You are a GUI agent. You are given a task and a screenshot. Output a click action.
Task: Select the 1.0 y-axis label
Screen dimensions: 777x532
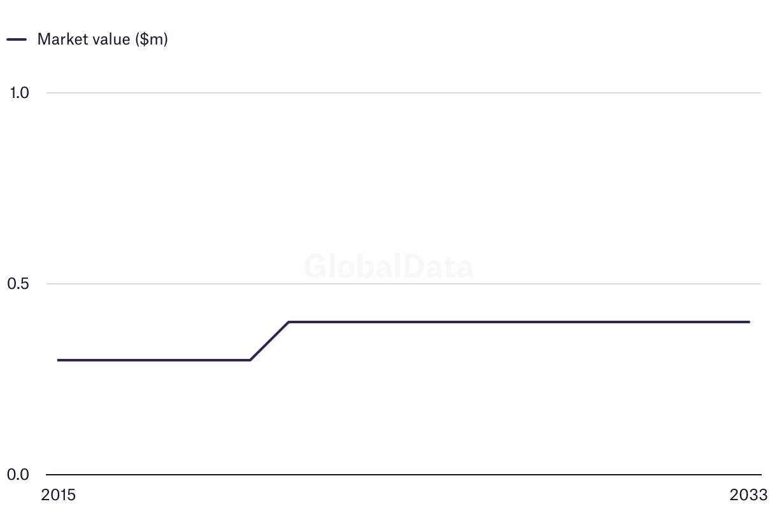click(x=20, y=93)
